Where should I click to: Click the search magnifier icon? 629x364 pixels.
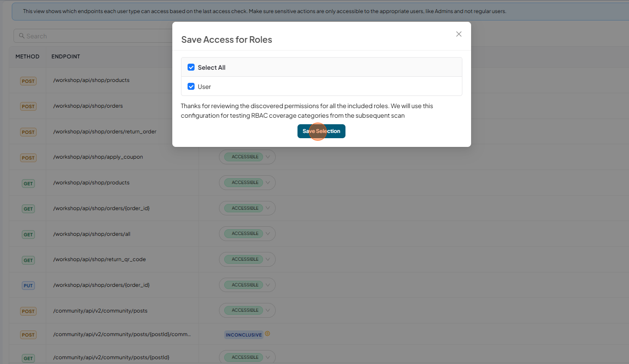point(21,36)
